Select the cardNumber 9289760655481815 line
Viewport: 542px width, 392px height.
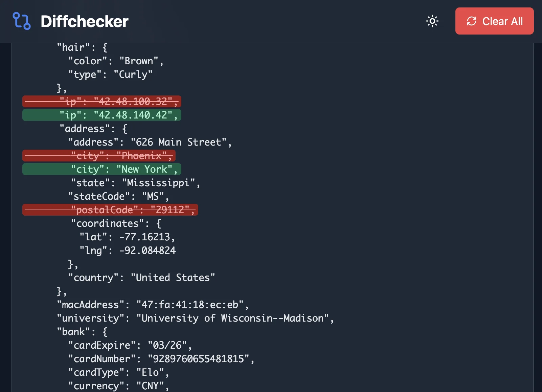click(161, 359)
